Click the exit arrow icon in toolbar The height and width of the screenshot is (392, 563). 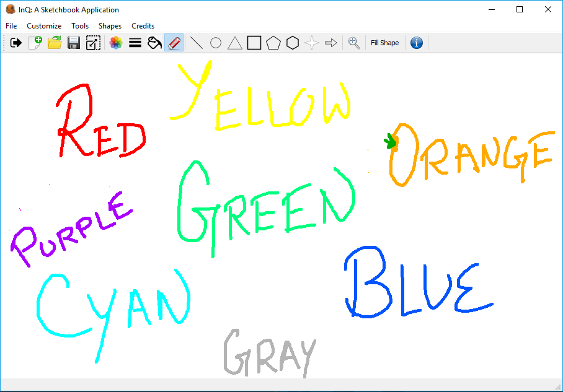point(16,43)
